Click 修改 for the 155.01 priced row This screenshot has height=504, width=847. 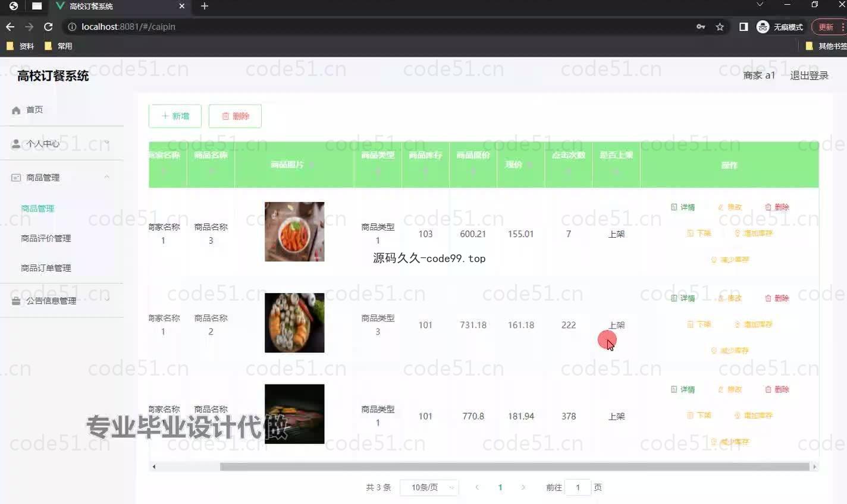point(730,207)
